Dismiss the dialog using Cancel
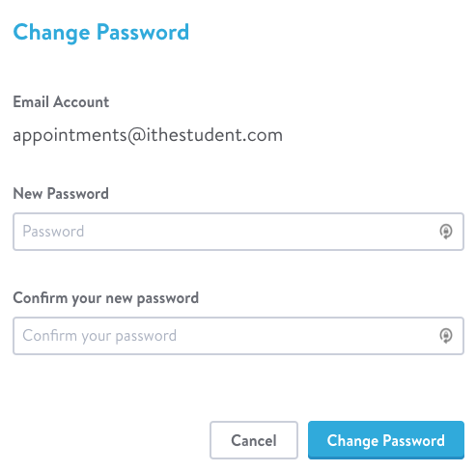 [254, 440]
